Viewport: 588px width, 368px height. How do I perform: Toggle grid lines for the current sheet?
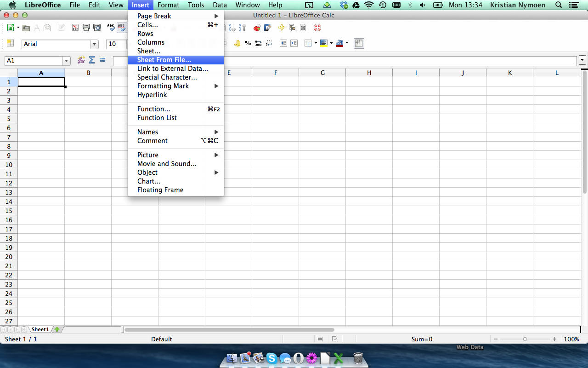tap(359, 44)
